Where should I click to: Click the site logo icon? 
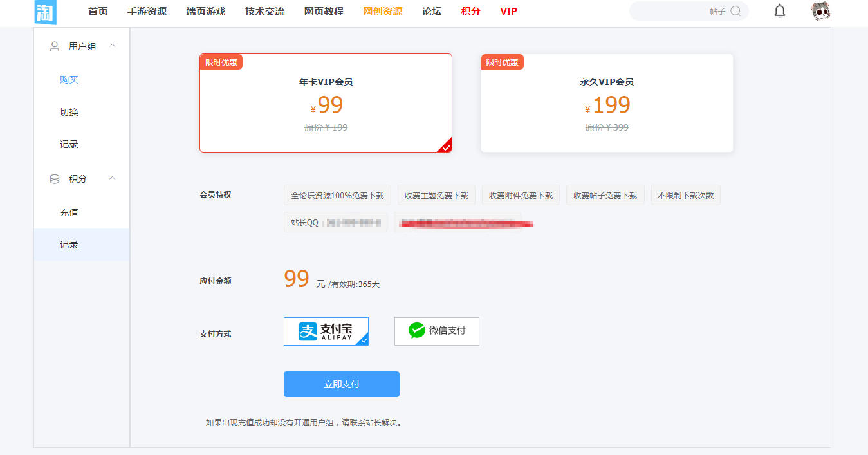pos(46,12)
